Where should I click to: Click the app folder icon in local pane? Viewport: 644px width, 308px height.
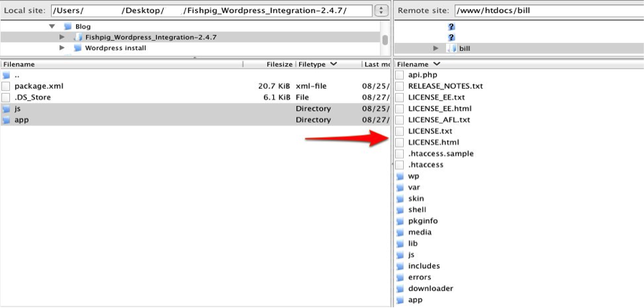click(6, 120)
